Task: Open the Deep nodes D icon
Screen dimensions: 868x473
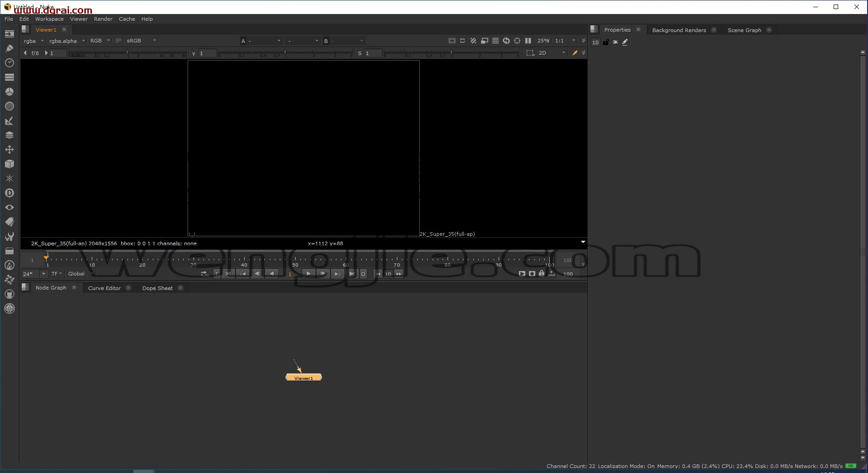Action: pos(9,193)
